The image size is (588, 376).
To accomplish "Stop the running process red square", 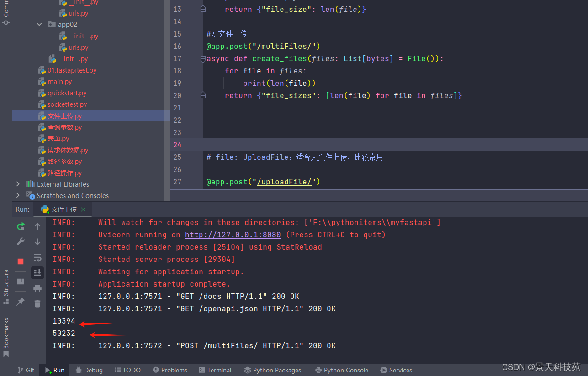I will coord(21,261).
